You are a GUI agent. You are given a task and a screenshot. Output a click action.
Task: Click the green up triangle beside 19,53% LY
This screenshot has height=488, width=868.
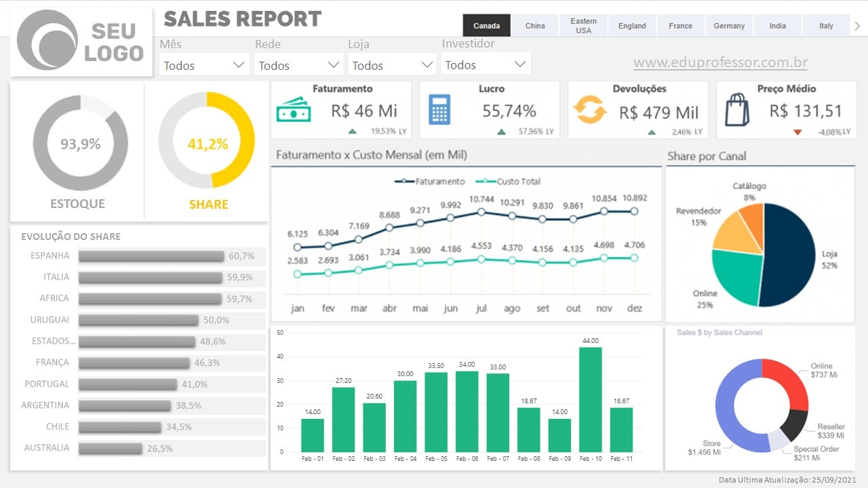tap(352, 131)
